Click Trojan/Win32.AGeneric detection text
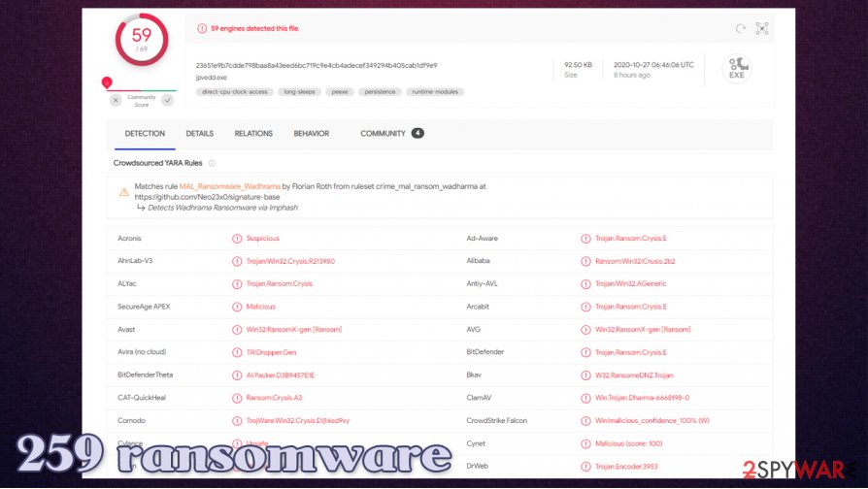 (x=630, y=283)
